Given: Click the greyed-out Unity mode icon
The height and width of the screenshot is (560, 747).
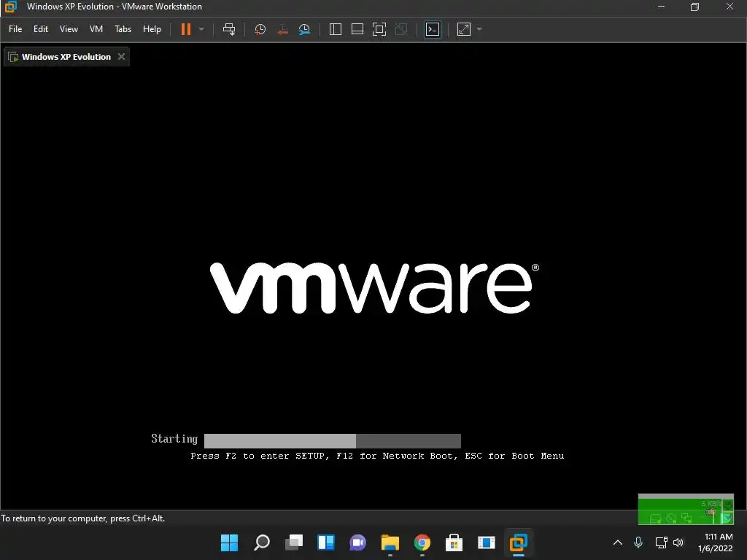Looking at the screenshot, I should (x=402, y=29).
